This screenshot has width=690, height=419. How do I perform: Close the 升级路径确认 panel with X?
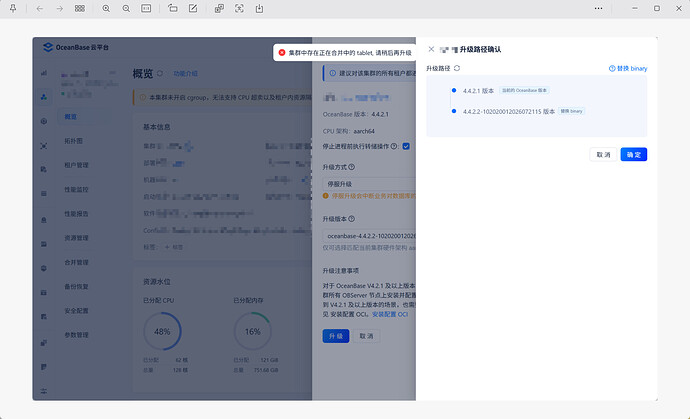point(431,49)
